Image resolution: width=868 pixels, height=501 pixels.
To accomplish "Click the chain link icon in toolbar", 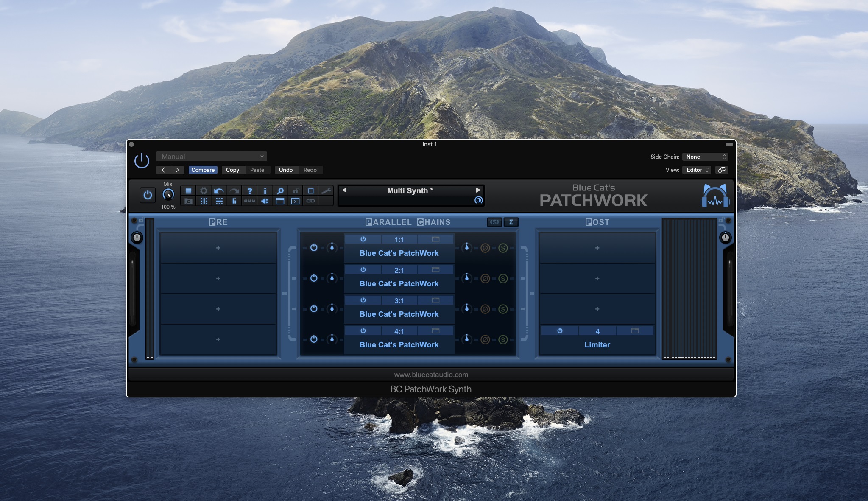I will click(311, 201).
